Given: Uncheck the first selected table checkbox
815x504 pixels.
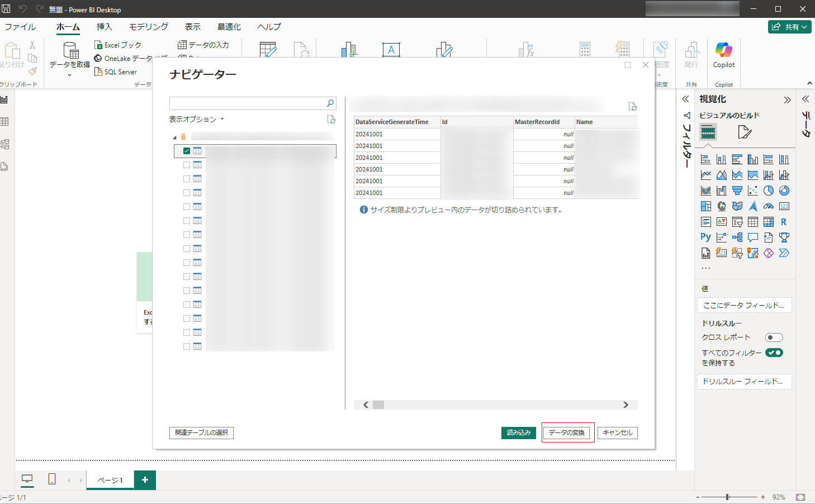Looking at the screenshot, I should point(187,151).
